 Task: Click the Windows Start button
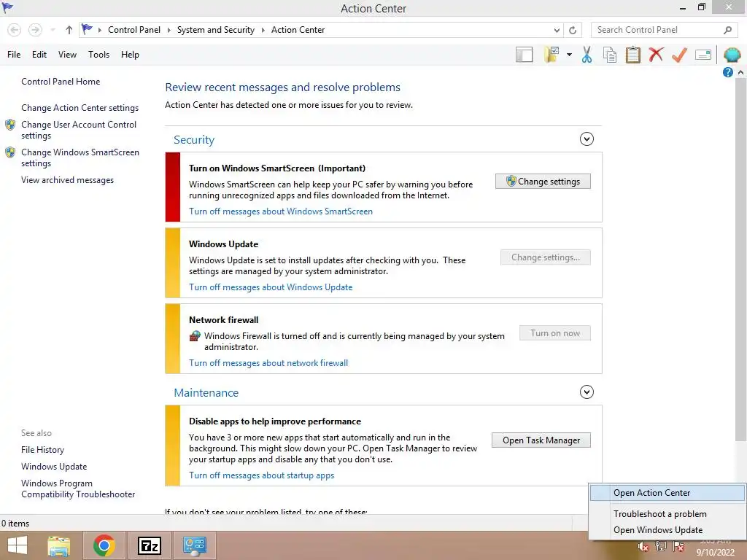pyautogui.click(x=18, y=545)
